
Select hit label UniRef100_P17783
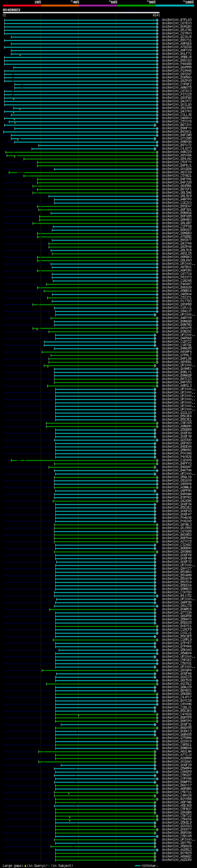click(x=177, y=301)
